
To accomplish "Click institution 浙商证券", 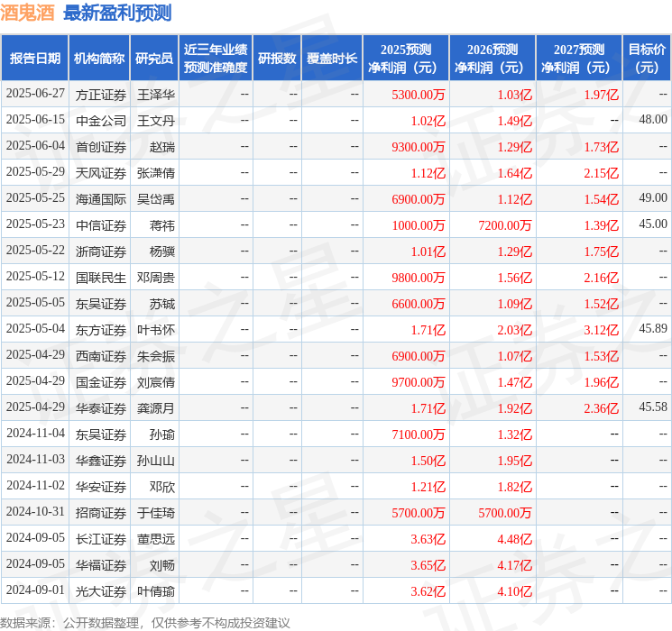I will point(101,251).
